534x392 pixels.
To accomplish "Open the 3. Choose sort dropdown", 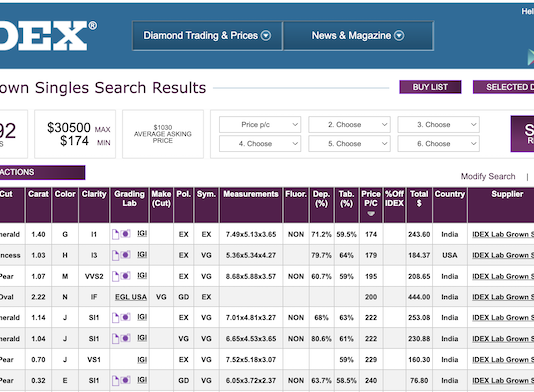I will pos(438,125).
